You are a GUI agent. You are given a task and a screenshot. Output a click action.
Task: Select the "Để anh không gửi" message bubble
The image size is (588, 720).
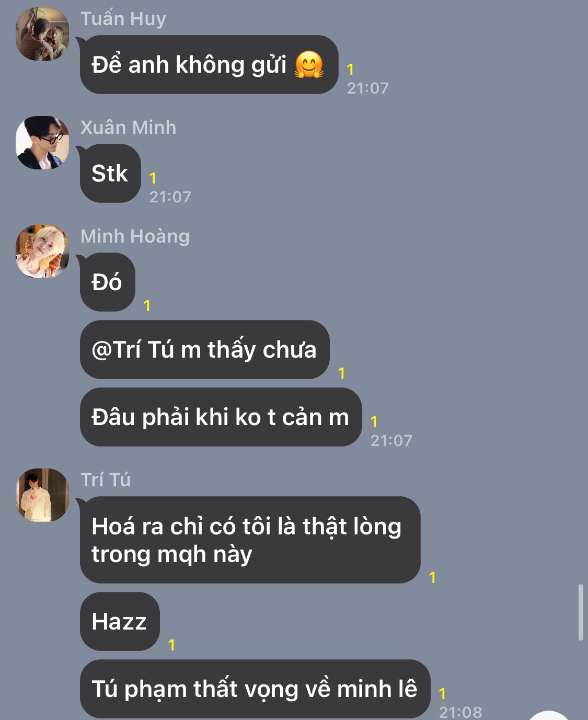(209, 65)
